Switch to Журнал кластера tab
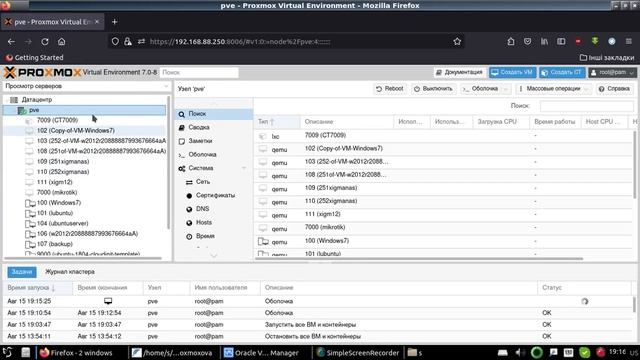This screenshot has width=640, height=360. point(70,272)
